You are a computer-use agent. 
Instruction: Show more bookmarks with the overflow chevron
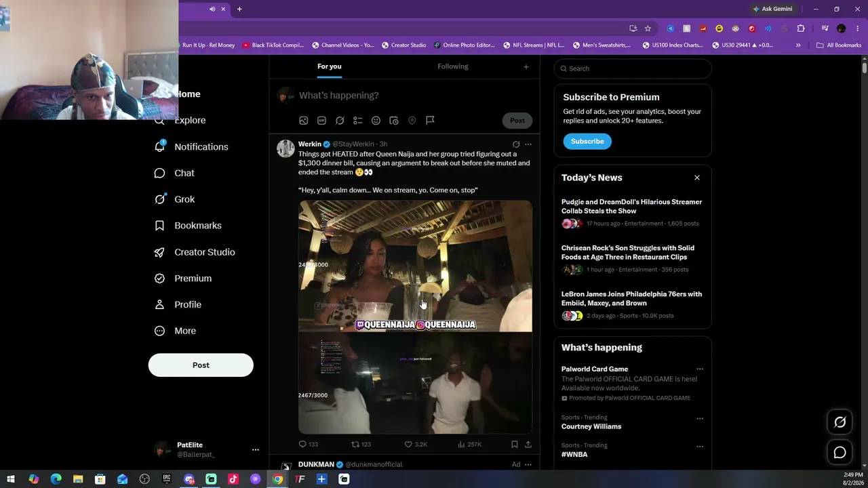(x=798, y=45)
